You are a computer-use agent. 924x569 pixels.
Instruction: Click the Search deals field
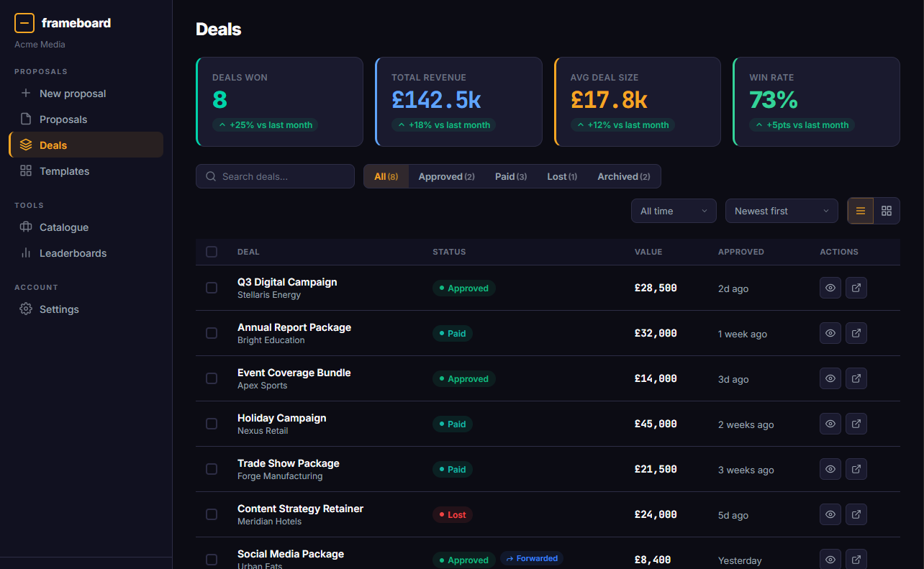point(275,176)
